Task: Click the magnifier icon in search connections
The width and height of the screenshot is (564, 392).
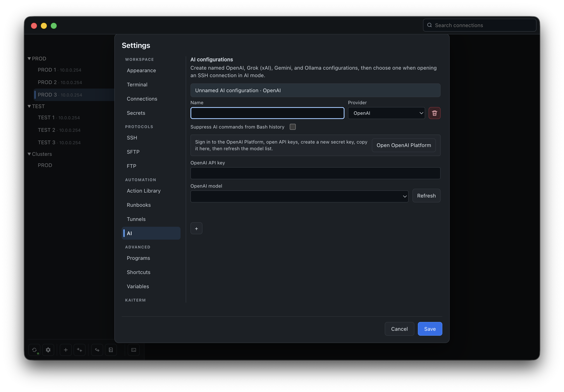Action: click(429, 25)
